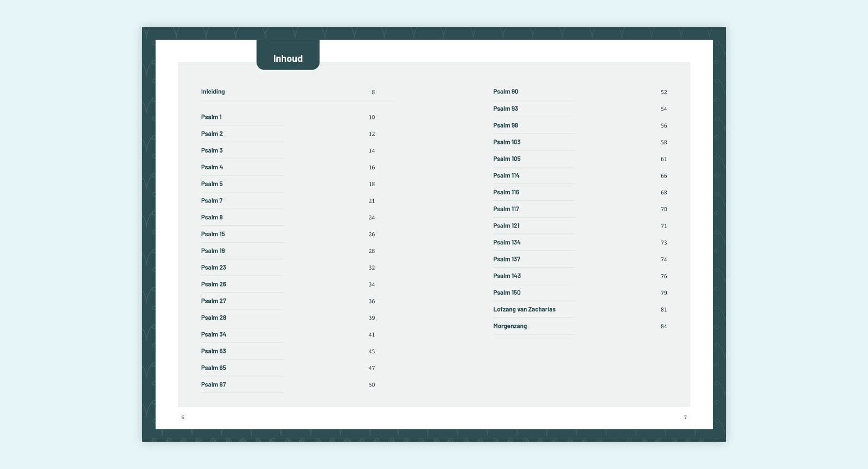Open the Morgenzang entry
The height and width of the screenshot is (469, 868).
(x=509, y=326)
